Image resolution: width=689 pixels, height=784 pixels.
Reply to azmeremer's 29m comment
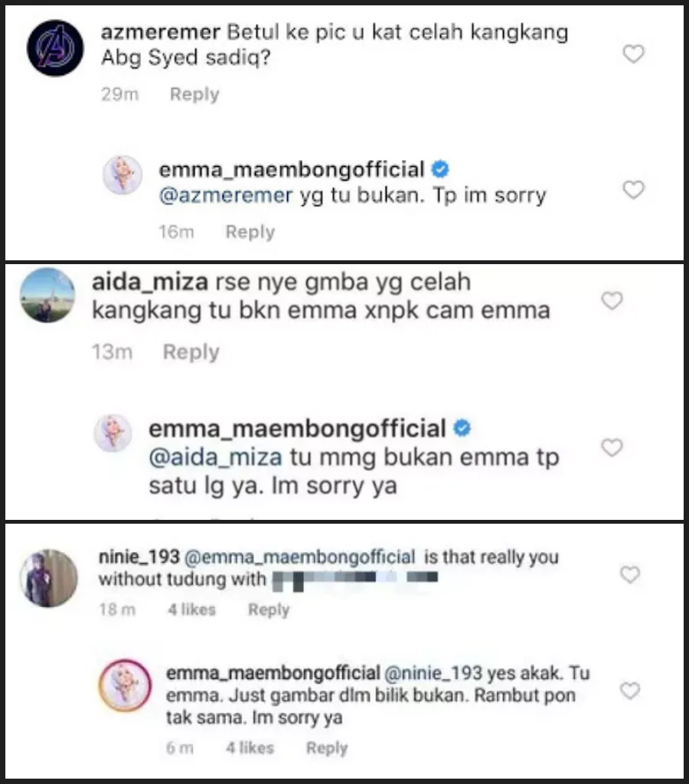click(194, 94)
